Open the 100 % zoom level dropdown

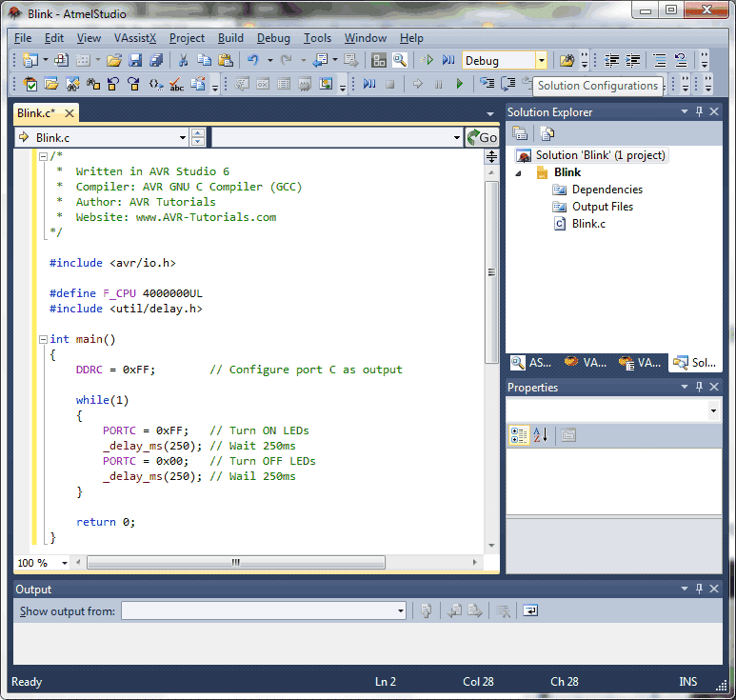65,563
